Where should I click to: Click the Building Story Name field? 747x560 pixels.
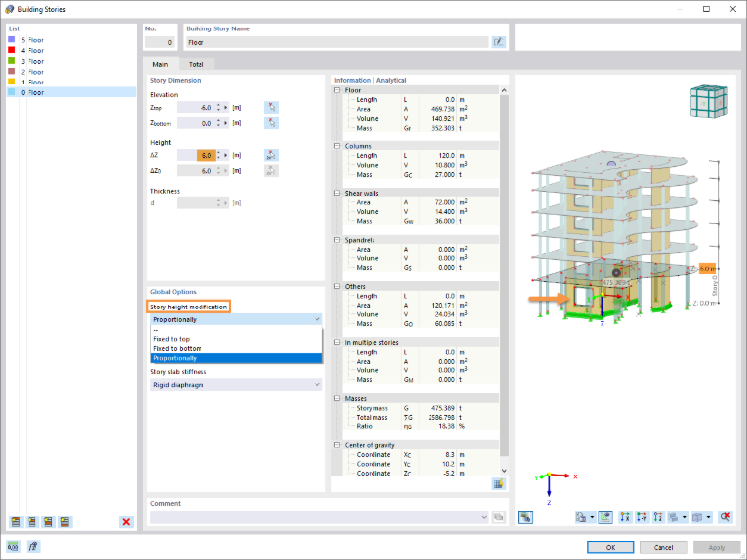coord(337,42)
